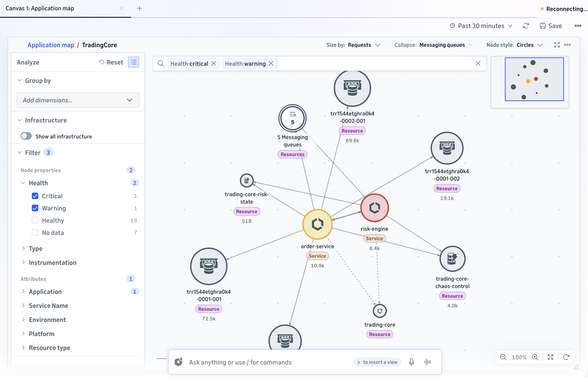The height and width of the screenshot is (378, 588).
Task: Expand the Service Name attribute filter
Action: point(23,305)
